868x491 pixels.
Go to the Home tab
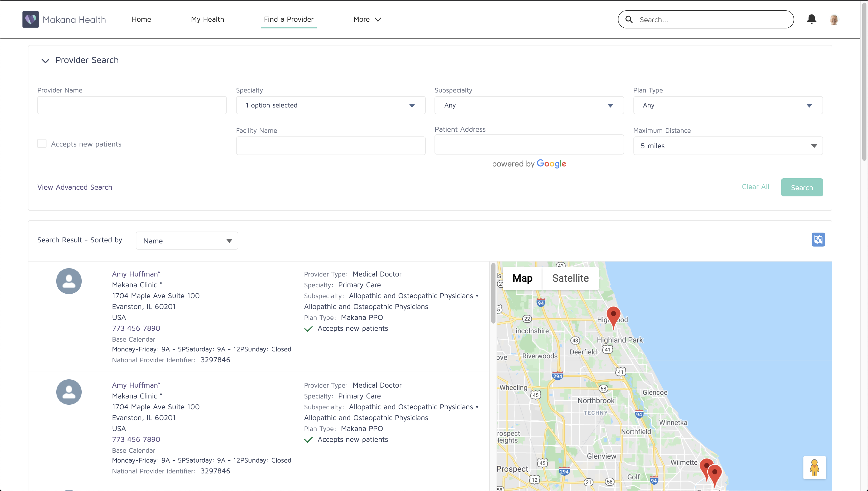pos(141,19)
